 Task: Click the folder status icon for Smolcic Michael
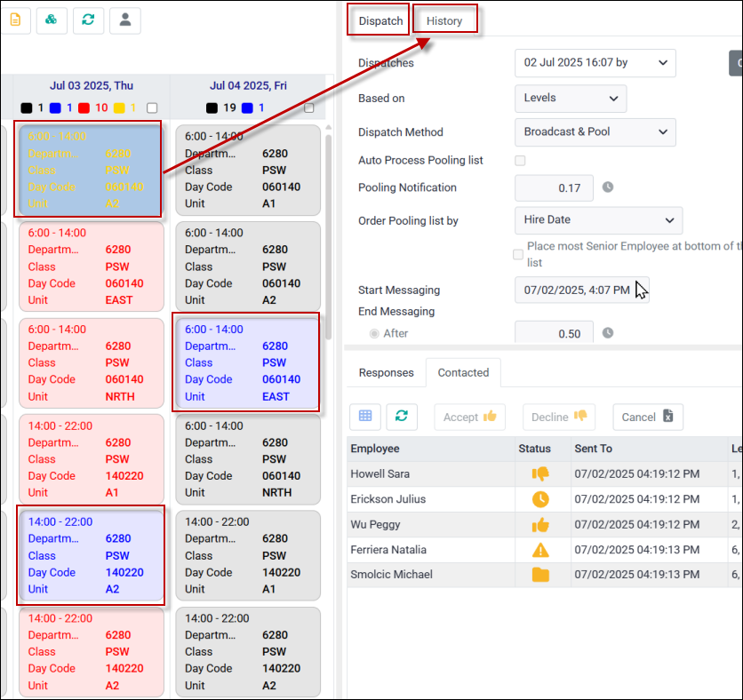tap(540, 575)
